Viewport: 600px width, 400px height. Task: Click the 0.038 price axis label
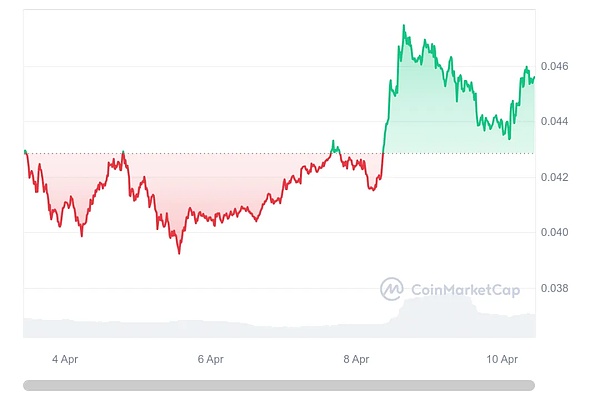coord(557,288)
